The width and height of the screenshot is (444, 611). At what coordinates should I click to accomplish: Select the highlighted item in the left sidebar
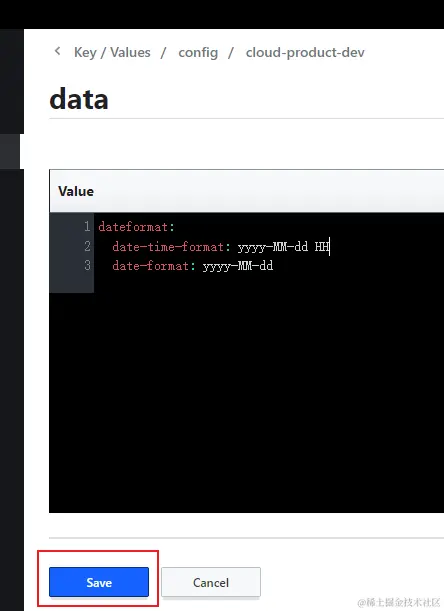(x=10, y=151)
